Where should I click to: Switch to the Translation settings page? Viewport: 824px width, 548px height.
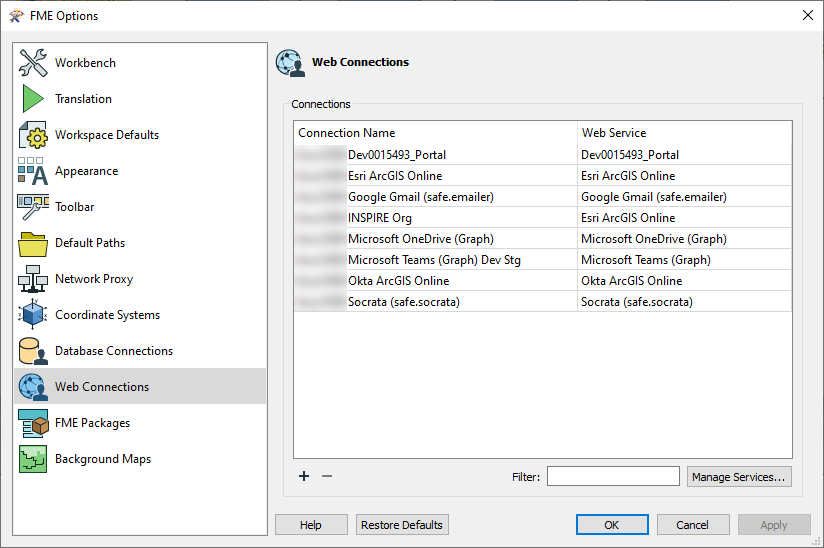click(84, 99)
